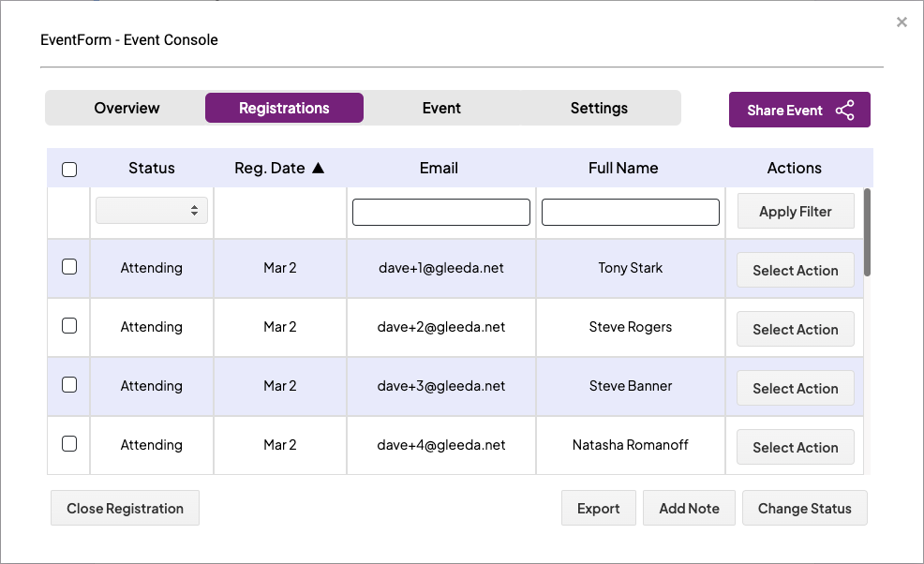Click Attending status in Natasha Romanoff row
924x564 pixels.
152,444
